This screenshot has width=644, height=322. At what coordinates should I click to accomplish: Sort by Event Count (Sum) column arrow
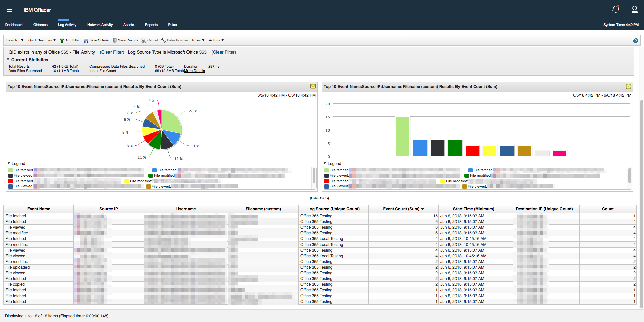click(x=422, y=209)
